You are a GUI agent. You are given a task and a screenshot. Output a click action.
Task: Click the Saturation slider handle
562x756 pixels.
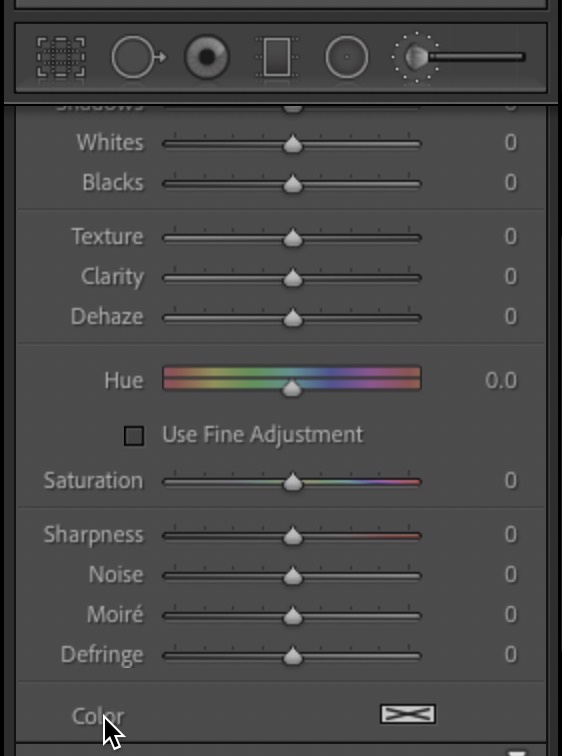[293, 482]
